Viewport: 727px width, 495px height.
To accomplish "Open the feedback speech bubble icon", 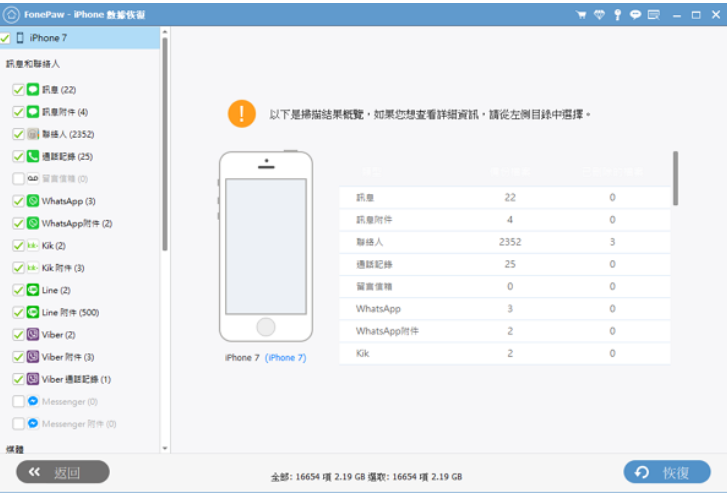I will pyautogui.click(x=635, y=15).
